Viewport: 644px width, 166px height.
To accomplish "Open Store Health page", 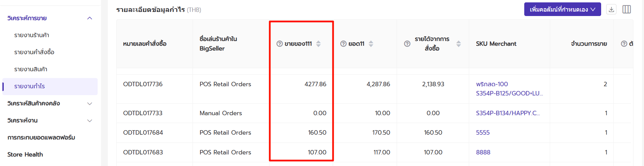I will click(x=25, y=154).
